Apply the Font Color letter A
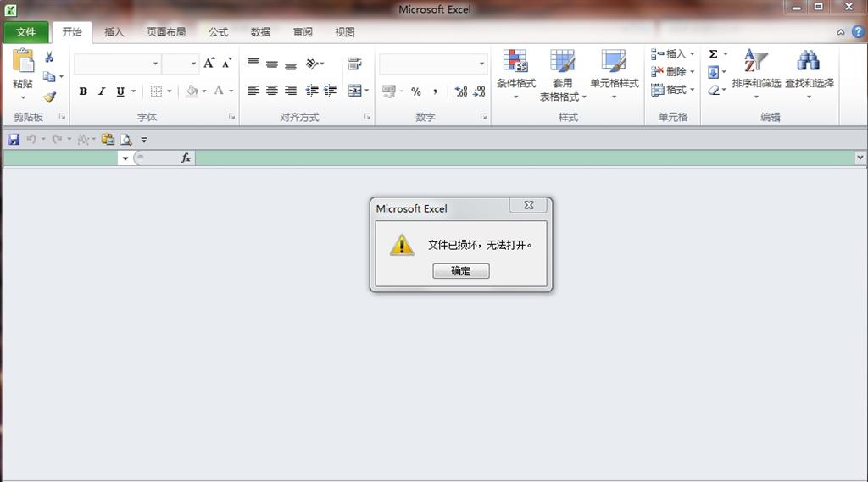This screenshot has height=482, width=868. click(219, 91)
